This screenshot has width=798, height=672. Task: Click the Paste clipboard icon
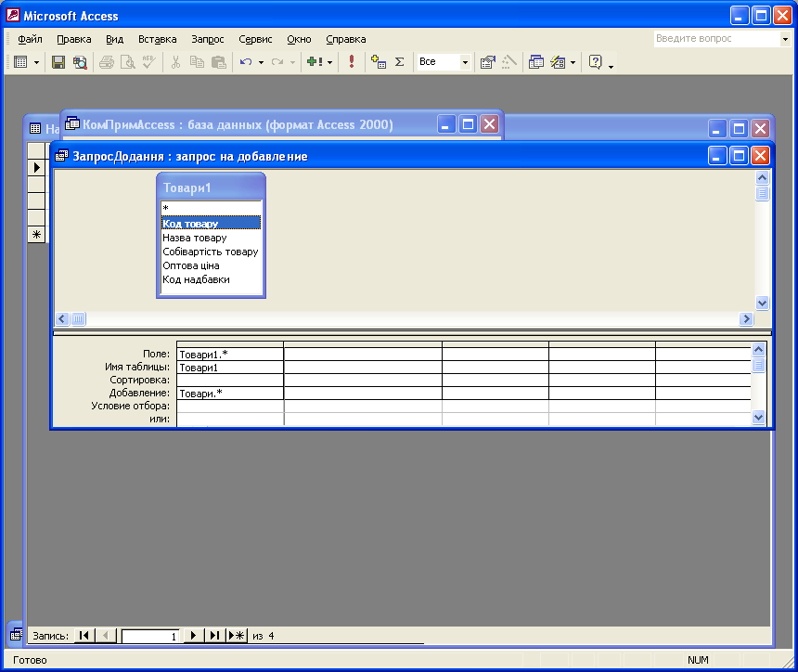218,62
